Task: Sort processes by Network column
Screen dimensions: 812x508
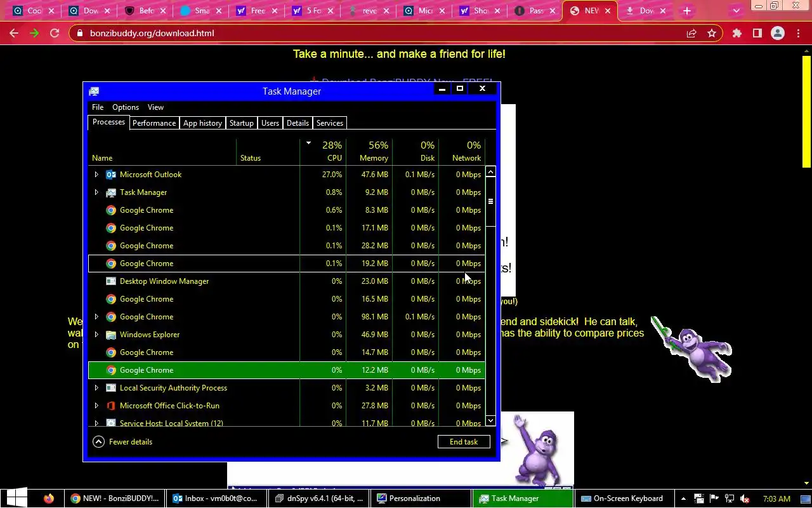Action: coord(462,151)
